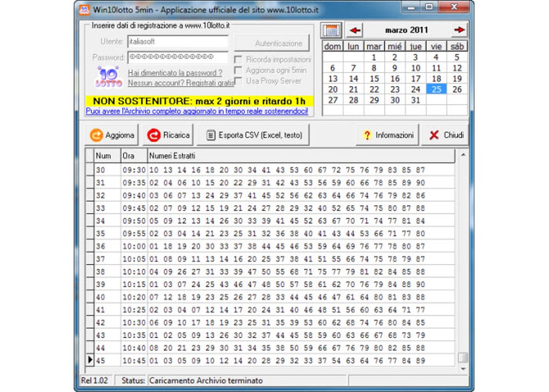The width and height of the screenshot is (549, 392).
Task: Click the Utente input field
Action: [178, 41]
